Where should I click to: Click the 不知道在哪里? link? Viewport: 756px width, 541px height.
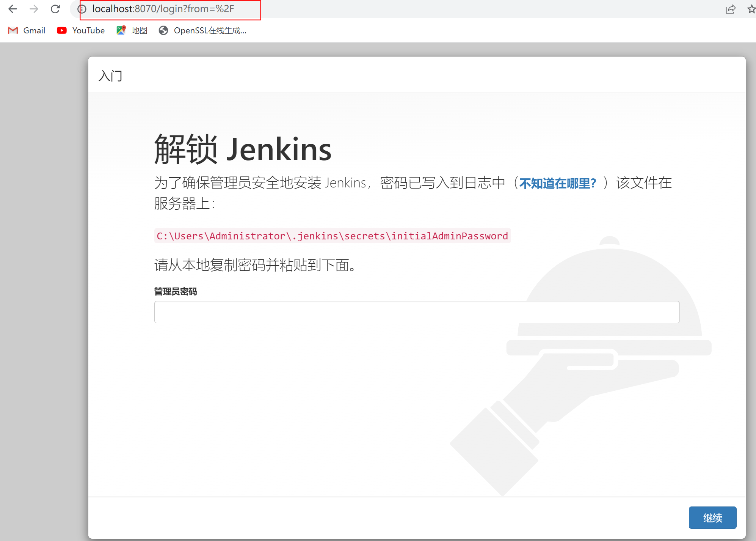pyautogui.click(x=557, y=183)
